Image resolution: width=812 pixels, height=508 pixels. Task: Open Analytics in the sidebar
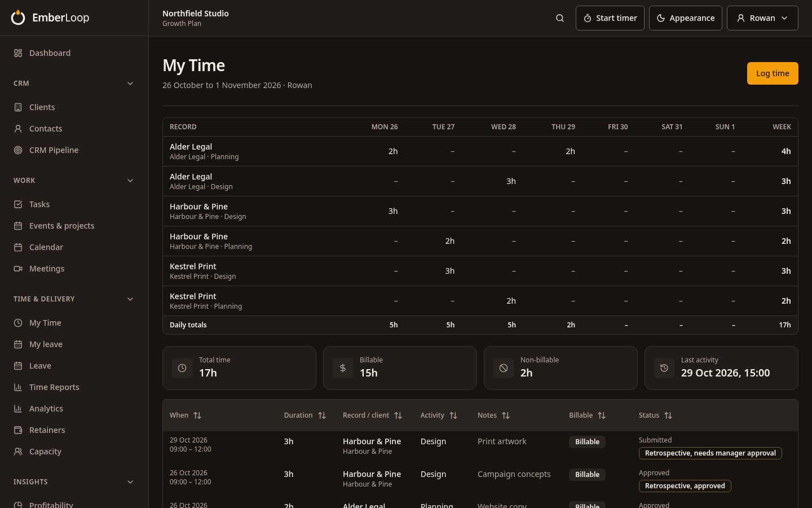[74, 409]
